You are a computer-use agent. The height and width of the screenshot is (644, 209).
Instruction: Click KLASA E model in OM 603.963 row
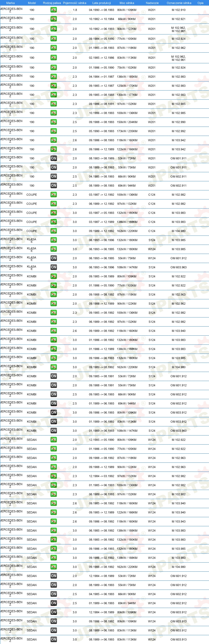pyautogui.click(x=32, y=268)
